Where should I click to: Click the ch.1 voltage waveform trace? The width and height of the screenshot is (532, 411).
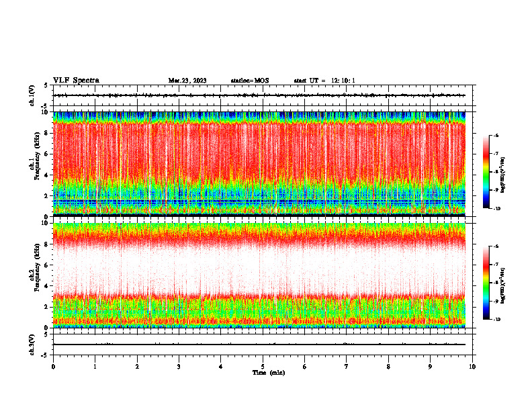[x=259, y=95]
